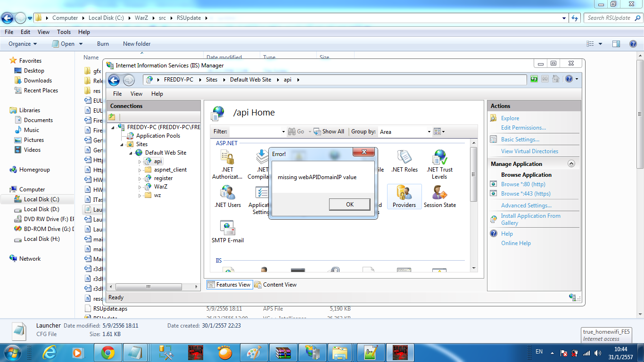Open Google Chrome from the taskbar
This screenshot has height=362, width=644.
pyautogui.click(x=107, y=353)
